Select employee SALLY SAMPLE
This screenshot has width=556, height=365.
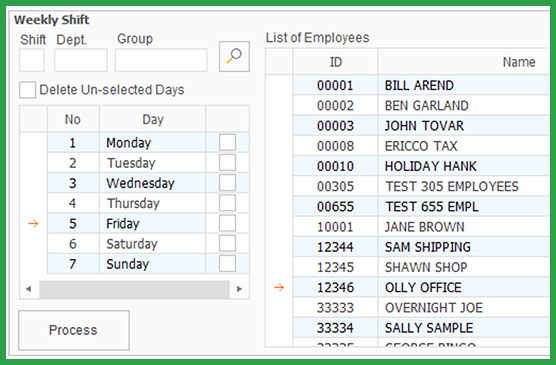point(464,328)
